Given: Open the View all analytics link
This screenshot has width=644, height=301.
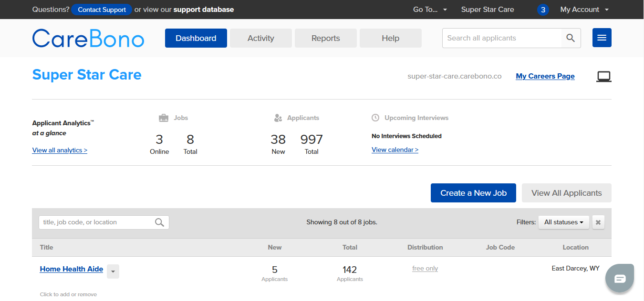Looking at the screenshot, I should pos(60,150).
